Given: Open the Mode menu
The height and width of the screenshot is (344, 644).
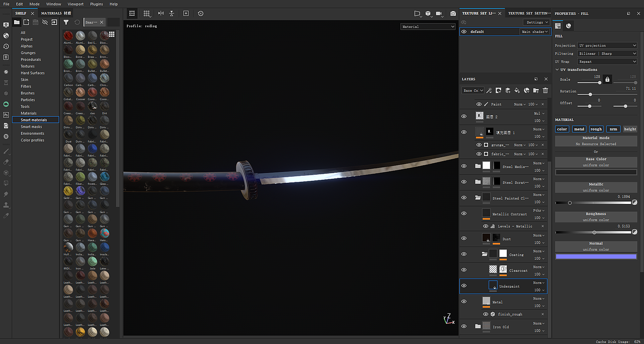Looking at the screenshot, I should [x=34, y=4].
